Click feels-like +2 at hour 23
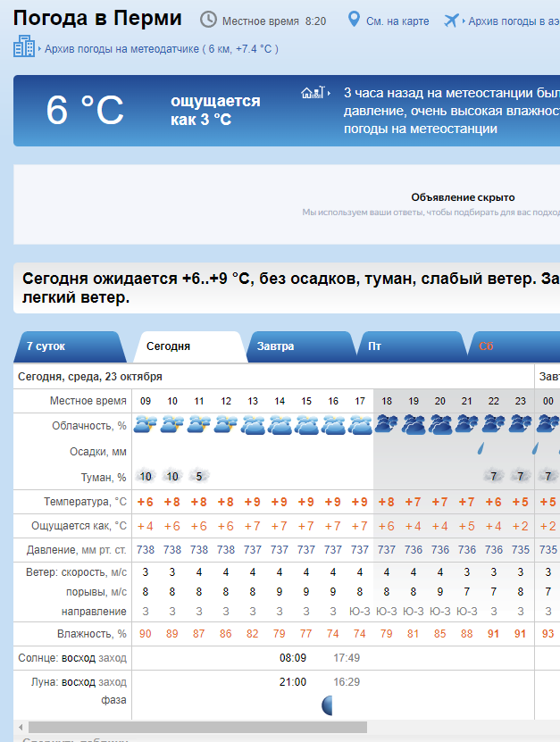The width and height of the screenshot is (560, 742). coord(520,526)
